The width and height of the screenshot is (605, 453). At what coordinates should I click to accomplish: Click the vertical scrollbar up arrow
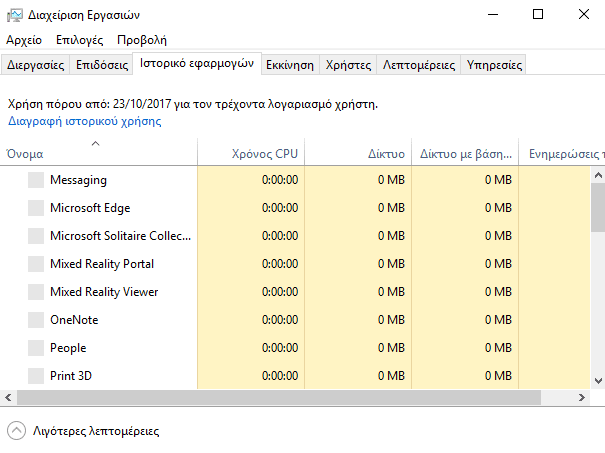tap(598, 176)
